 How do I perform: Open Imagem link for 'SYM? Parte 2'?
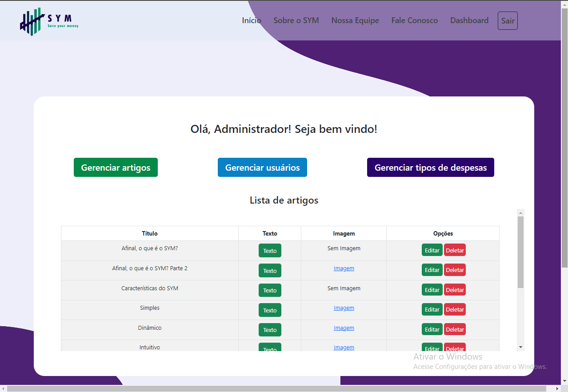pos(344,268)
